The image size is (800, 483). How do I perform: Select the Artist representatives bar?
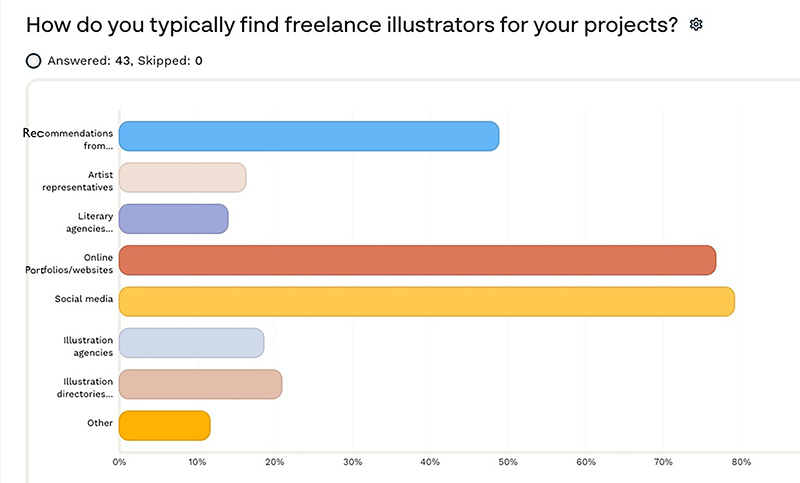182,177
